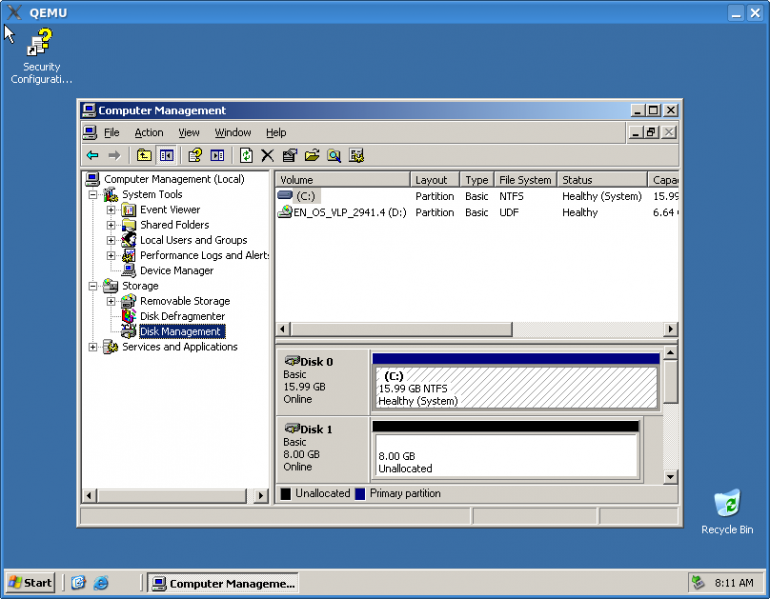Select the (C:) volume row in list
The width and height of the screenshot is (770, 599).
[x=305, y=196]
